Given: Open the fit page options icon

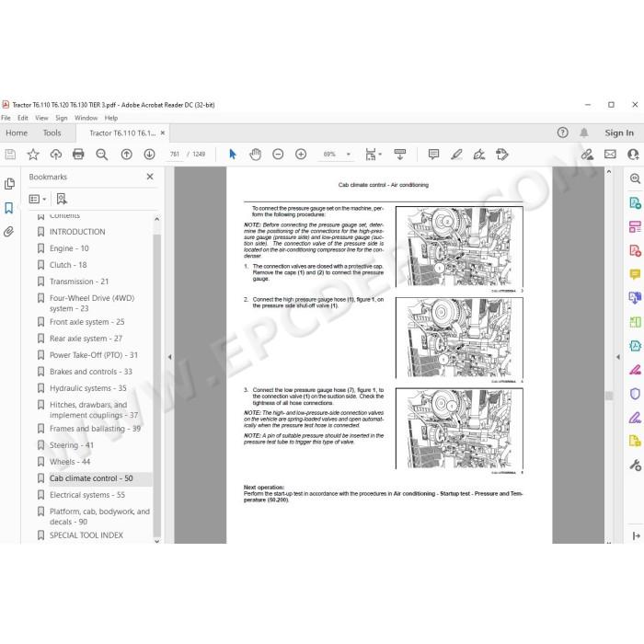Looking at the screenshot, I should pyautogui.click(x=373, y=155).
